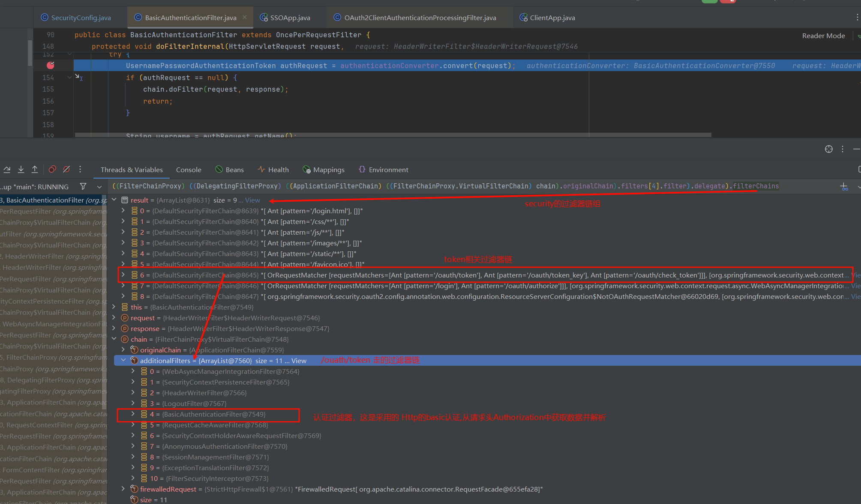The image size is (861, 504).
Task: Toggle breakpoint on line 153
Action: [51, 66]
